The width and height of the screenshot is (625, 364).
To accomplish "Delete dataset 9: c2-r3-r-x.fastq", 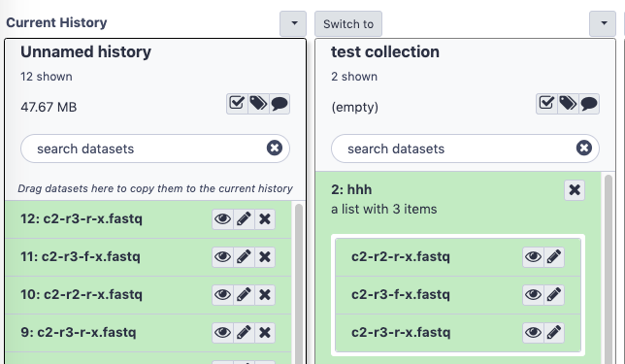I will click(265, 333).
